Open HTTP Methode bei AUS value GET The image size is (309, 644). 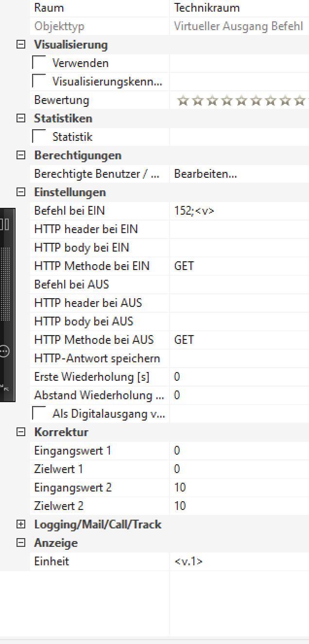click(x=238, y=340)
